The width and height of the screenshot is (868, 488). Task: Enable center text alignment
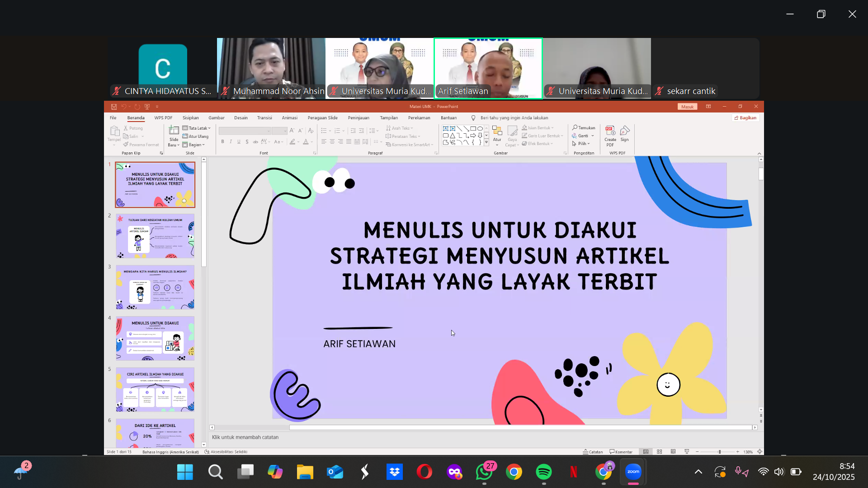(x=333, y=141)
